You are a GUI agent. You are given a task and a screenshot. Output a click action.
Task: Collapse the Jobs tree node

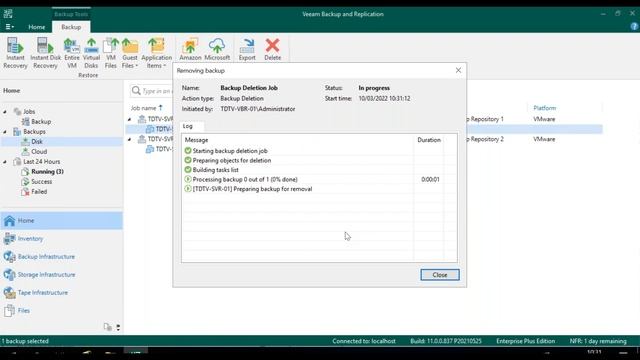click(x=5, y=111)
